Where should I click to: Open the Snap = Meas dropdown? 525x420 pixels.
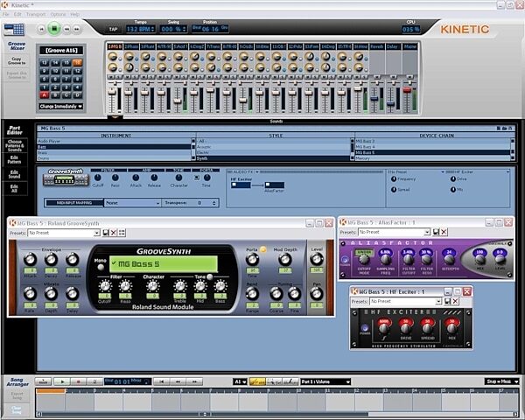(501, 381)
